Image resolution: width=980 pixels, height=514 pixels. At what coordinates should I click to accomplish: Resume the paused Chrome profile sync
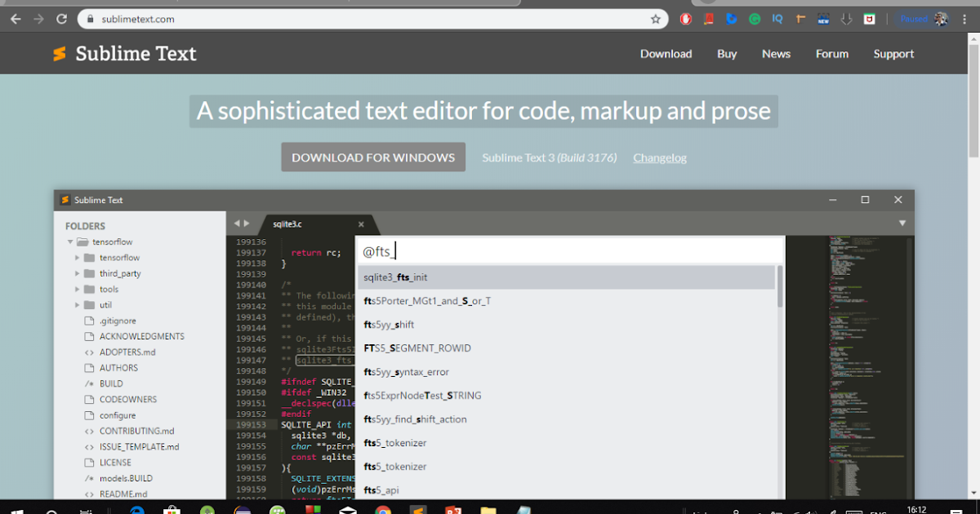pos(914,18)
